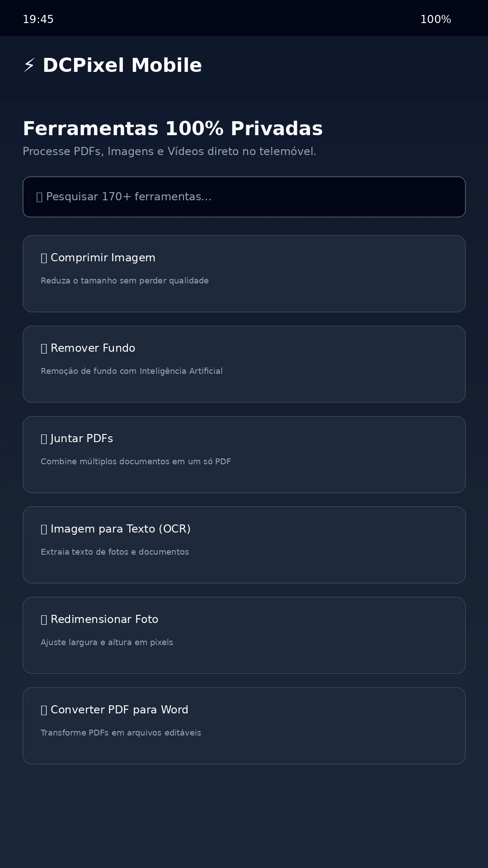Tap the icon beside Converter PDF para Word
488x868 pixels.
pos(44,710)
